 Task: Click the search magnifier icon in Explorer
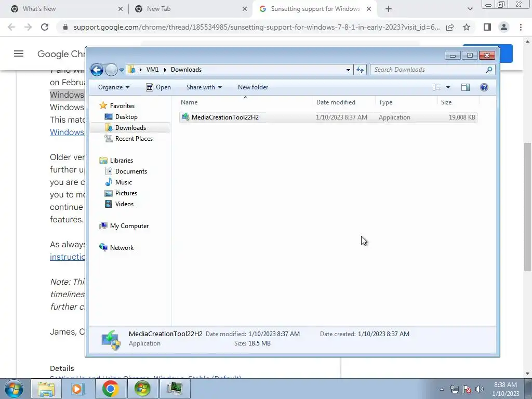tap(489, 70)
